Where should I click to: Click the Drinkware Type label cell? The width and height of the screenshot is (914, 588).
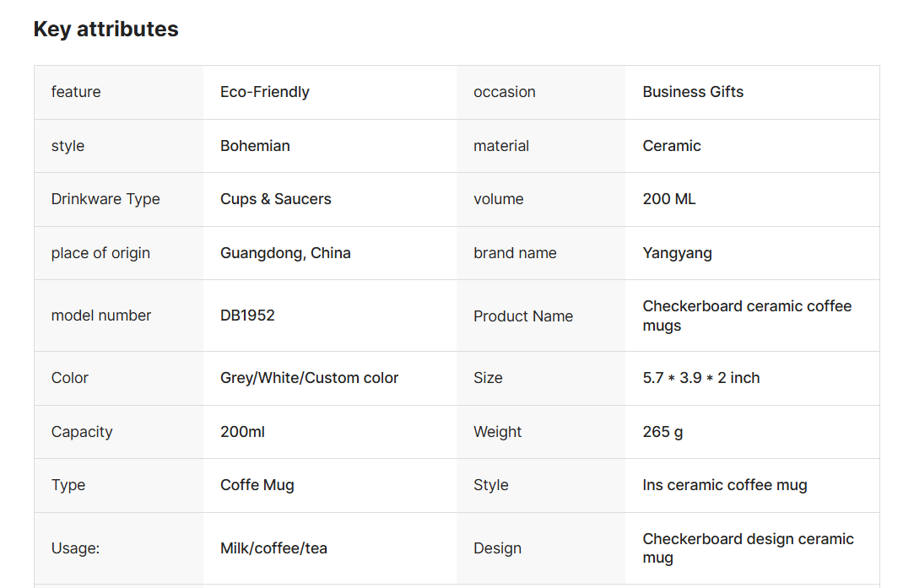point(119,199)
